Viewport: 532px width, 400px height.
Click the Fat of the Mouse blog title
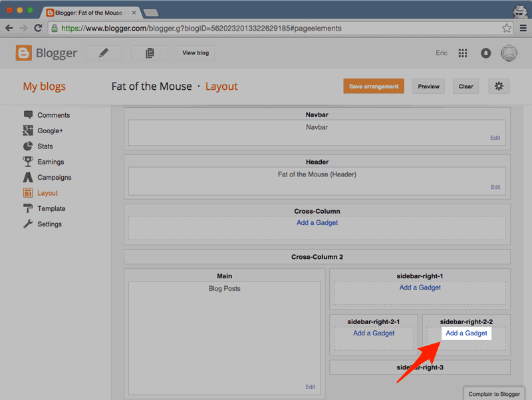(x=152, y=87)
